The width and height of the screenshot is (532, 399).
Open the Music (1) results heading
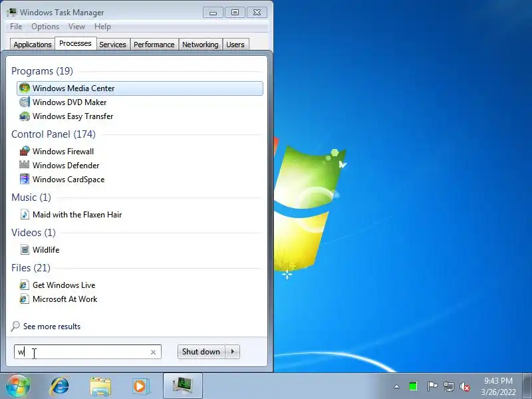pos(31,198)
